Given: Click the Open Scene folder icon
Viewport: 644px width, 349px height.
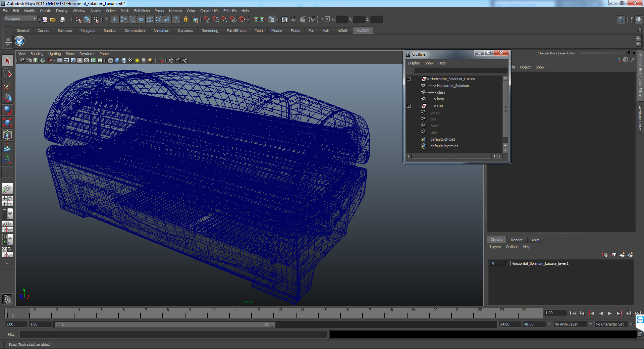Looking at the screenshot, I should click(x=53, y=19).
